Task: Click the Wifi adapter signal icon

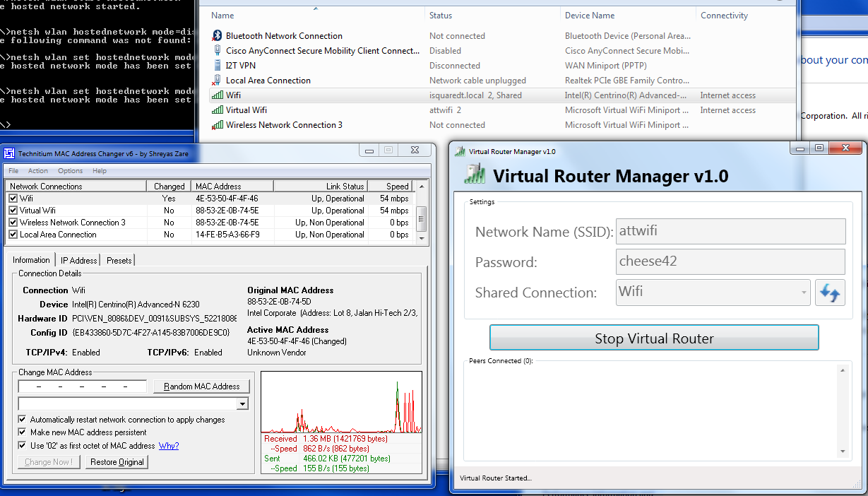Action: click(x=217, y=95)
